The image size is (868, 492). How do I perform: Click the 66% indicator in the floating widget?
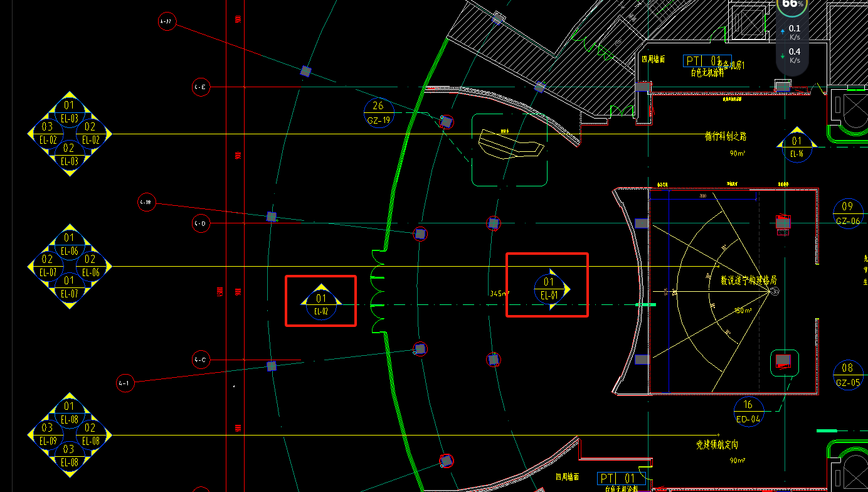[792, 4]
